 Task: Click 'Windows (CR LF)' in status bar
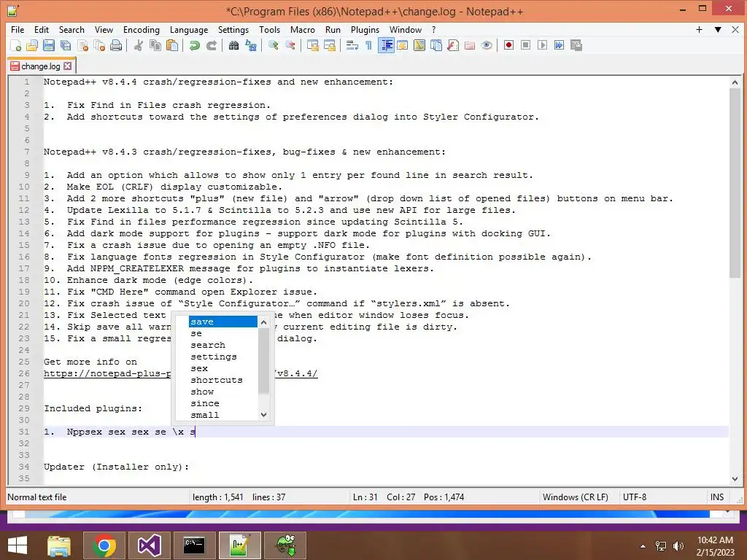point(576,497)
